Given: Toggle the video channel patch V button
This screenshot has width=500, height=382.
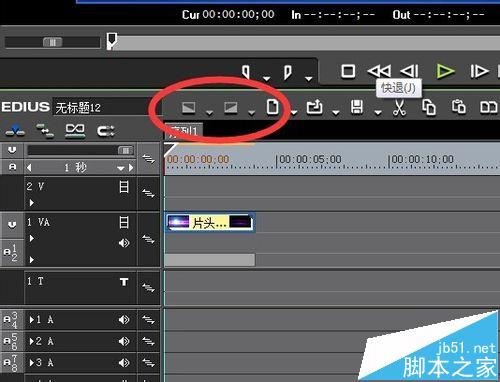Looking at the screenshot, I should 12,150.
